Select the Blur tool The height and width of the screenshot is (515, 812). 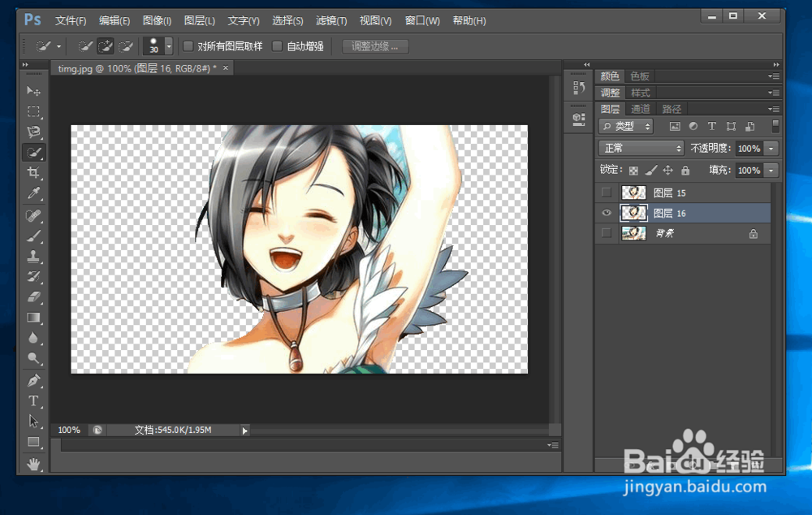pos(33,338)
